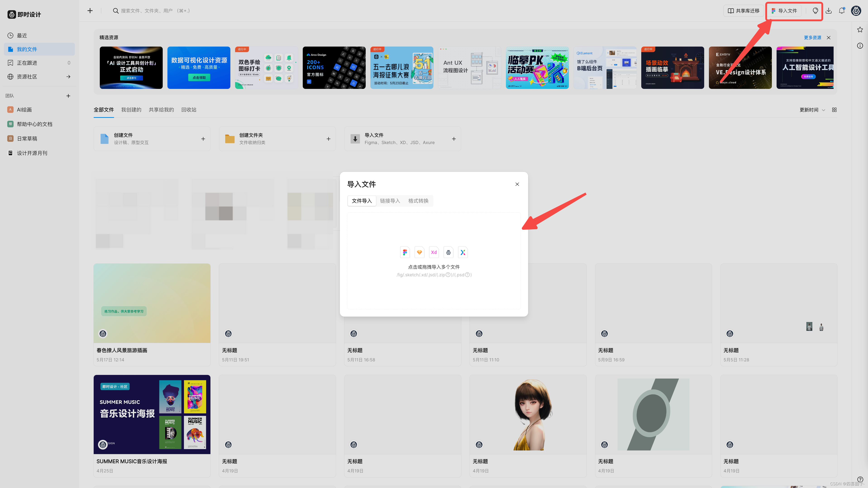
Task: Select the 我创建的 filter option
Action: pyautogui.click(x=131, y=109)
